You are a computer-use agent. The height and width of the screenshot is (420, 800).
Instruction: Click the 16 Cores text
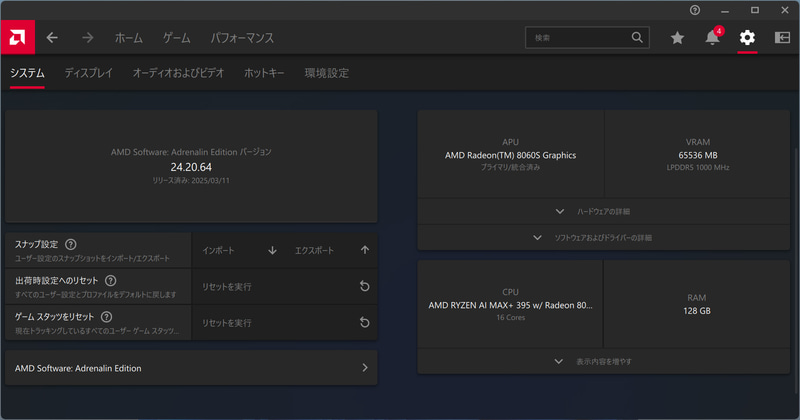coord(510,317)
